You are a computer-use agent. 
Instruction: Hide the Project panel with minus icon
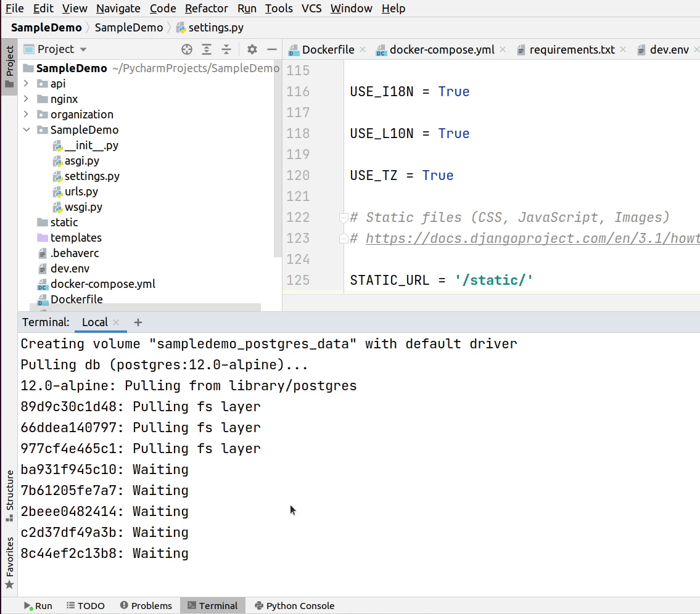pyautogui.click(x=271, y=49)
